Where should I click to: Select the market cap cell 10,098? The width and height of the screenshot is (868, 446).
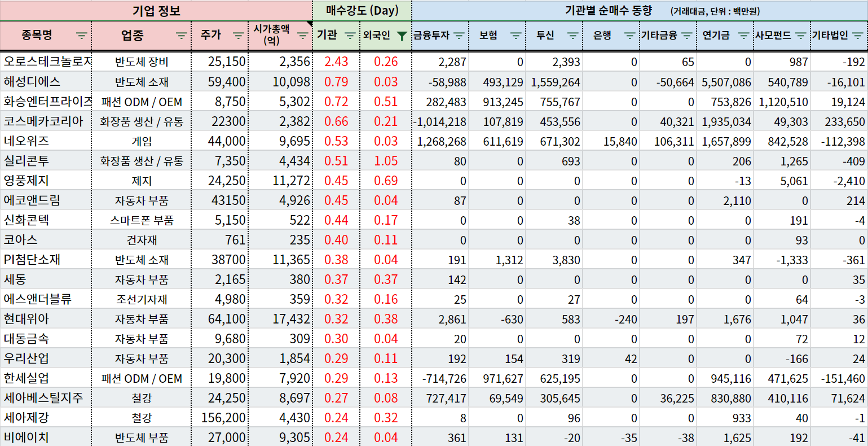tap(280, 81)
